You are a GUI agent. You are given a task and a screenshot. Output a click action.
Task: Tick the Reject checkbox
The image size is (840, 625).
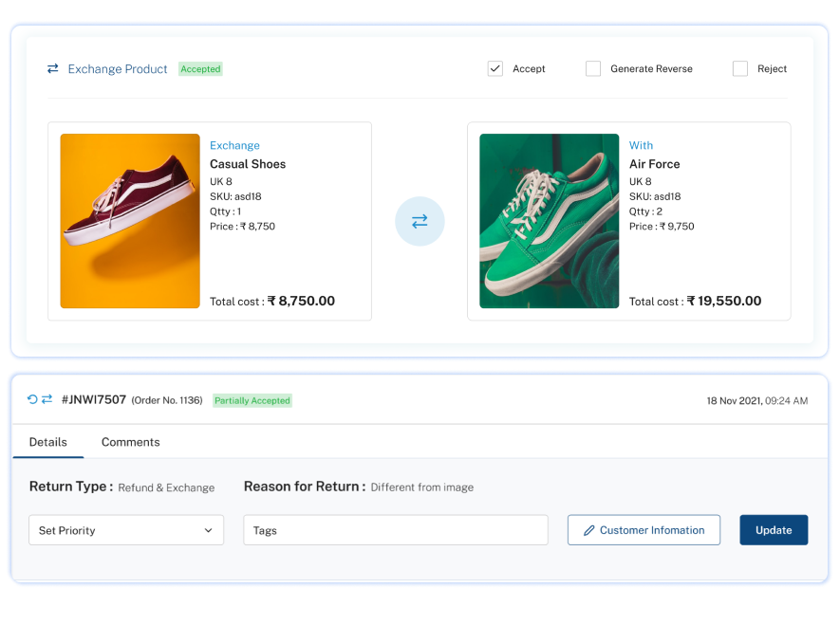[x=740, y=68]
